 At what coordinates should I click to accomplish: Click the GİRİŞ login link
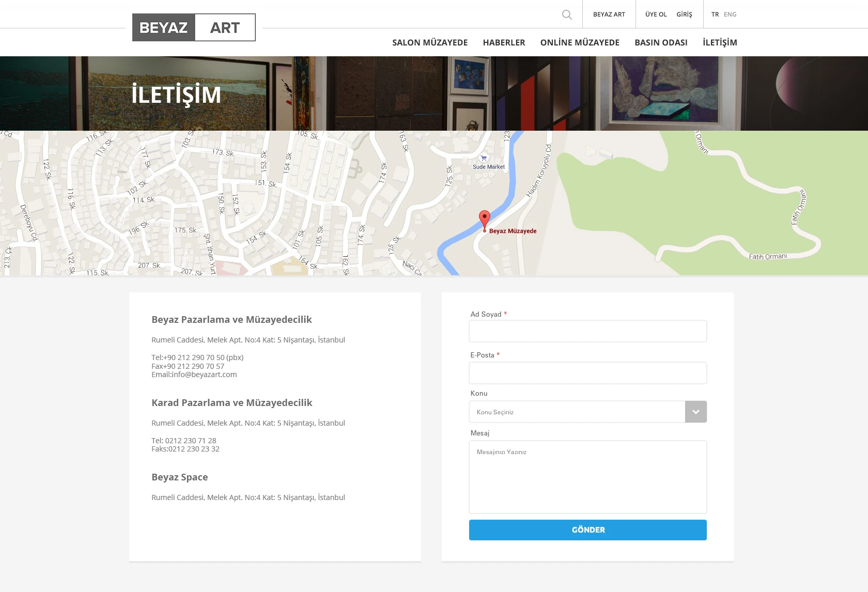point(684,14)
